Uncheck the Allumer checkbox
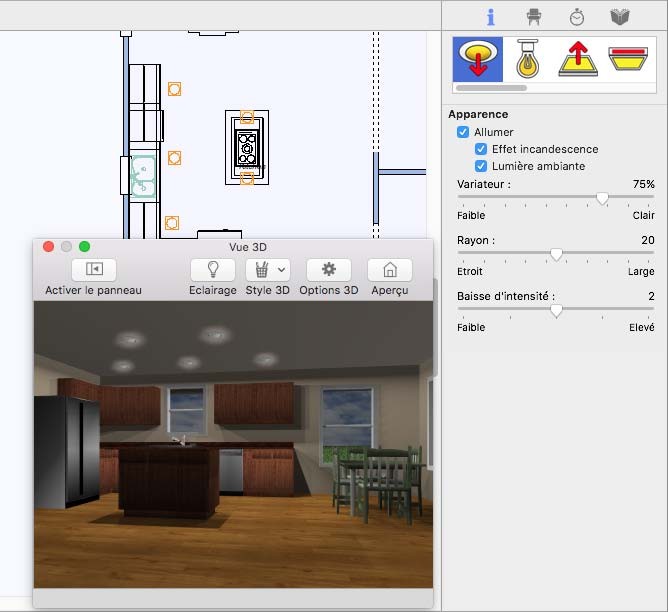This screenshot has width=668, height=612. 464,132
